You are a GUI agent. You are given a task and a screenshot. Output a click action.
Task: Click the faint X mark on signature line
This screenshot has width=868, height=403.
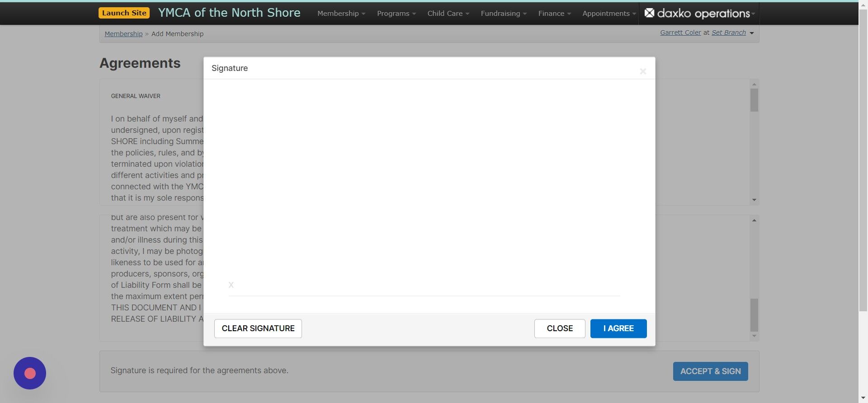231,285
